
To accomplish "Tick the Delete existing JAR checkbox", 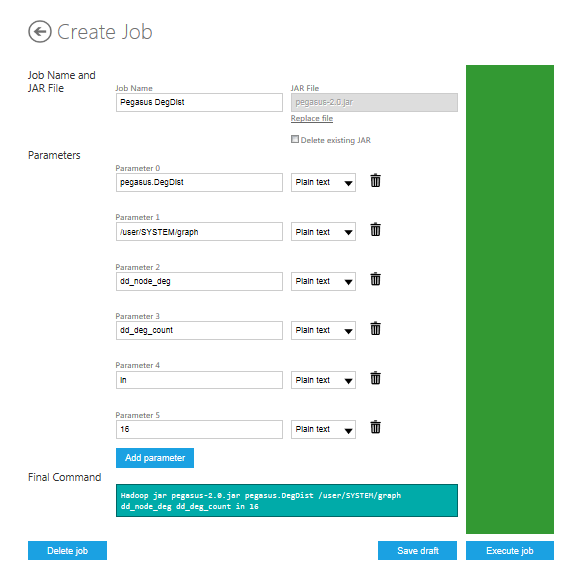I will (295, 139).
